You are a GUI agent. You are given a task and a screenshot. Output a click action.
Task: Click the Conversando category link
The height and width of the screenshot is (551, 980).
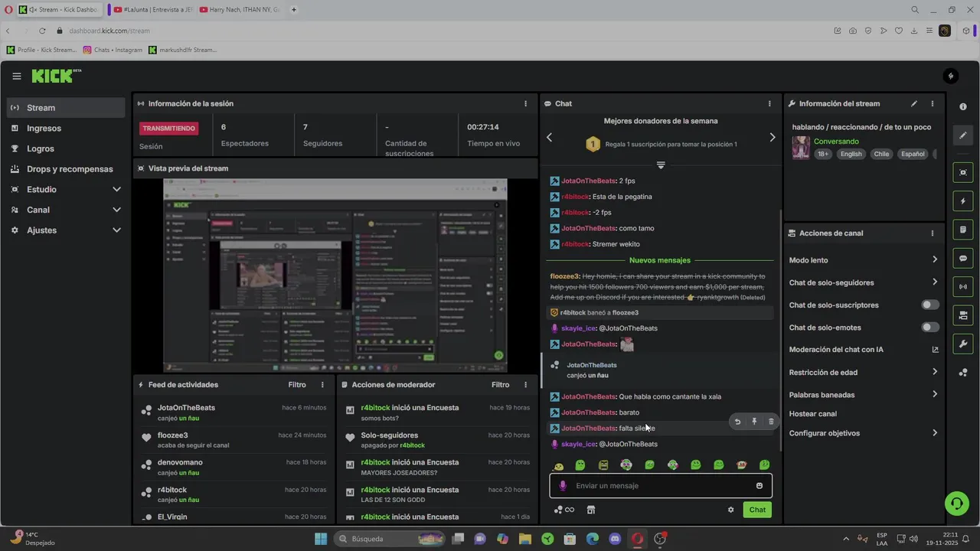[x=836, y=142]
